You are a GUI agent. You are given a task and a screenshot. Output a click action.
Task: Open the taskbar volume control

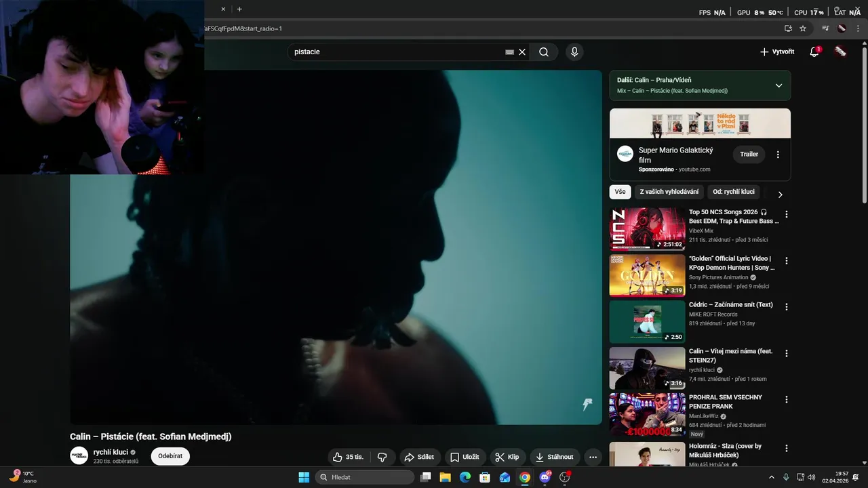tap(812, 477)
